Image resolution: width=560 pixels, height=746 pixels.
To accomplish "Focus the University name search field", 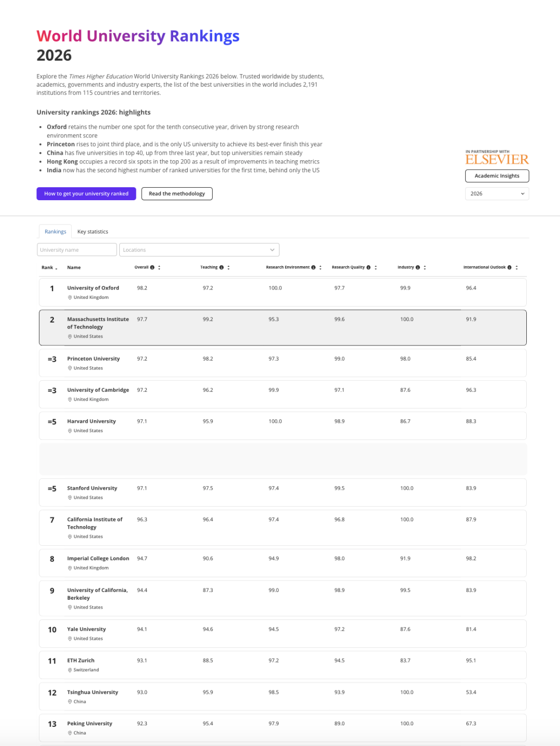I will (77, 250).
